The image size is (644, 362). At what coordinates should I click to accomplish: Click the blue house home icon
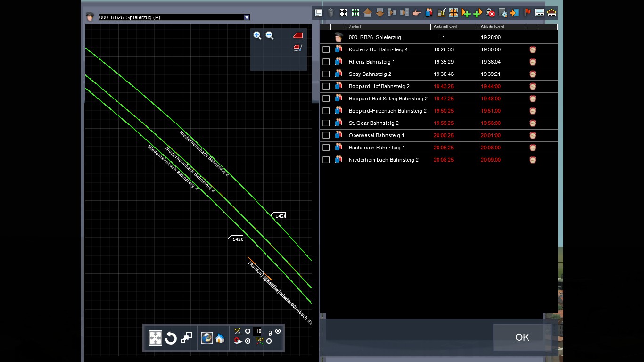click(x=220, y=338)
